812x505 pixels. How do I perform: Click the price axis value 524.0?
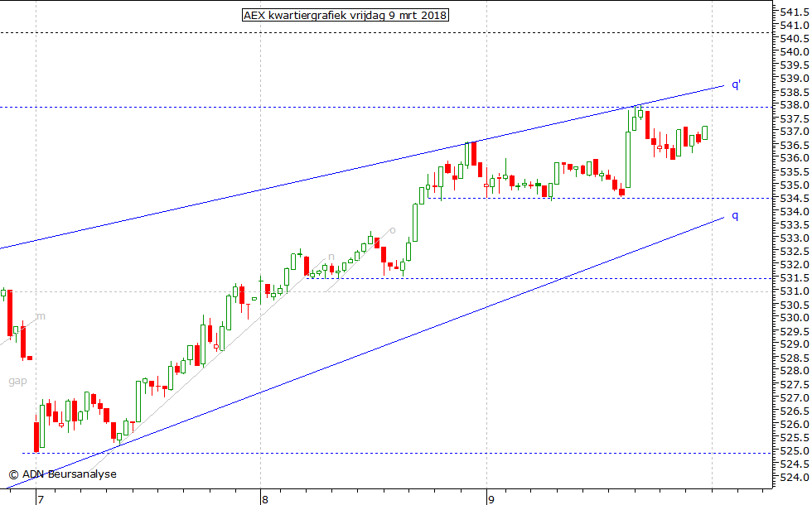click(x=795, y=478)
